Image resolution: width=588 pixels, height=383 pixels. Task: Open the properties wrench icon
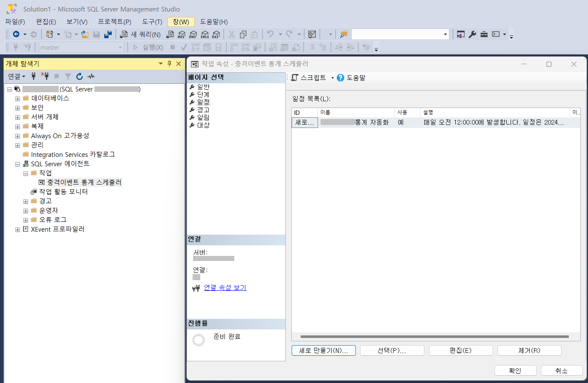point(472,34)
